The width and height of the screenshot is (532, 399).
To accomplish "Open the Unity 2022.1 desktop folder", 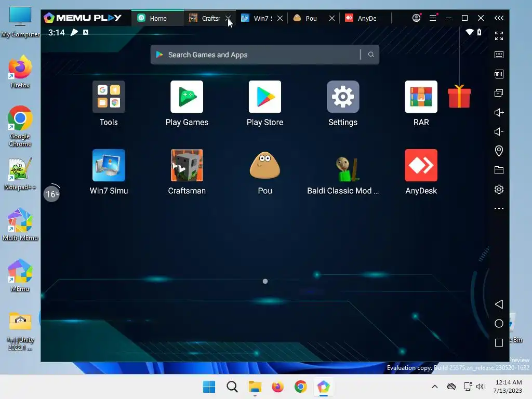I will click(x=20, y=331).
